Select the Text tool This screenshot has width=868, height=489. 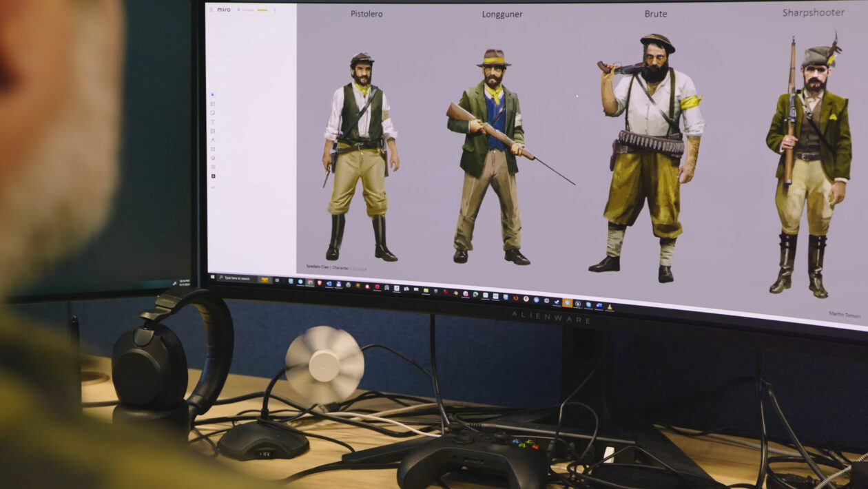pyautogui.click(x=213, y=122)
